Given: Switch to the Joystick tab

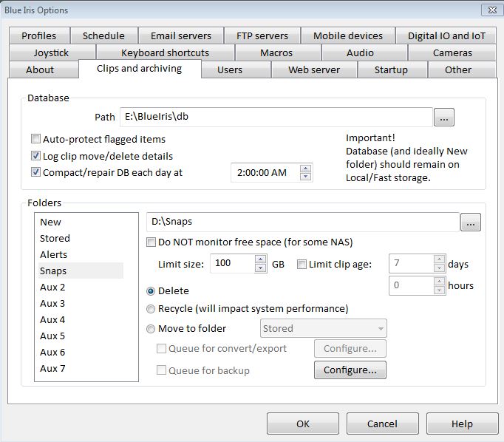Looking at the screenshot, I should click(x=52, y=52).
